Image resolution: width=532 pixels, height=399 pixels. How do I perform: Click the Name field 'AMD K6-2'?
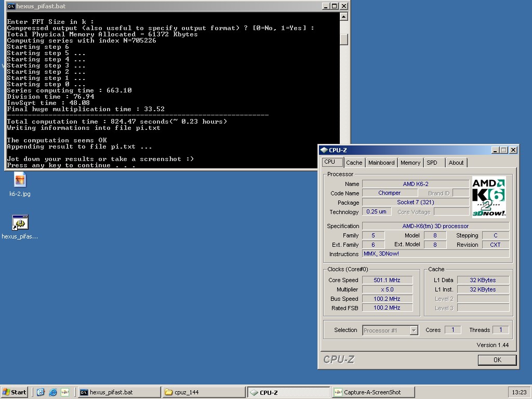pyautogui.click(x=416, y=184)
